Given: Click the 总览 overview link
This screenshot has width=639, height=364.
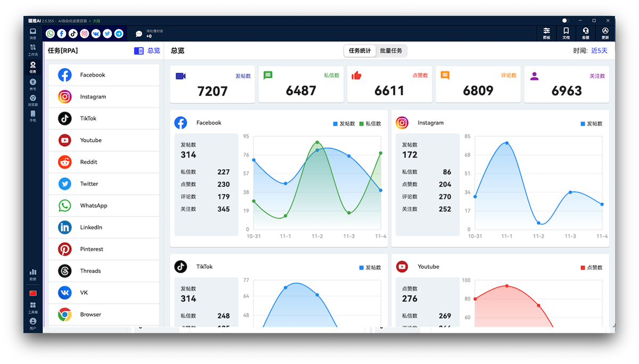Looking at the screenshot, I should click(x=147, y=51).
